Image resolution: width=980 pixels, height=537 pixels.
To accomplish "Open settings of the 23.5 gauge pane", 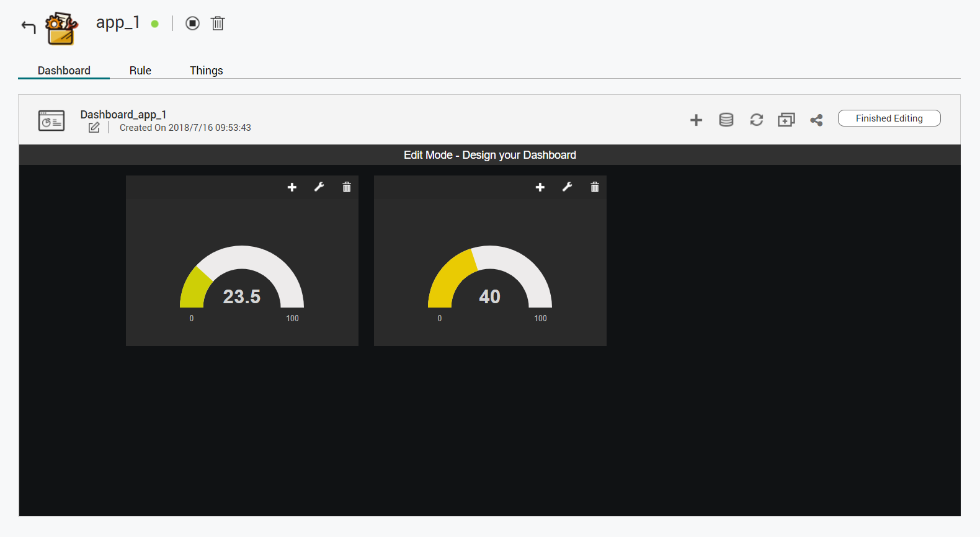I will tap(319, 187).
